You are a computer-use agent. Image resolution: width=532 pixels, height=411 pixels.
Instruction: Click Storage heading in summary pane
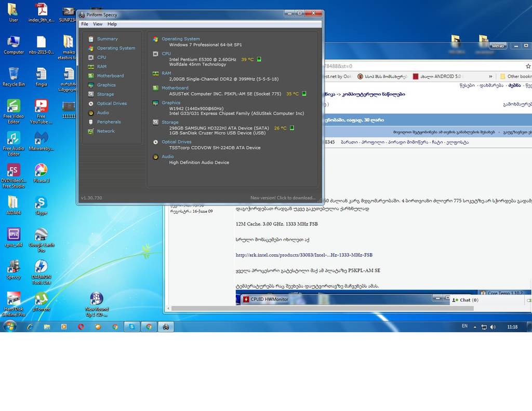coord(170,122)
